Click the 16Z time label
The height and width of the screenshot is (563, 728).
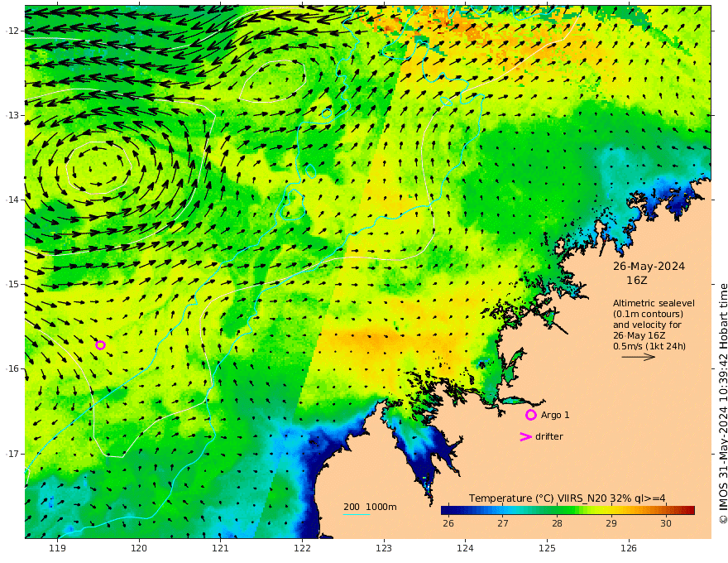pos(636,281)
